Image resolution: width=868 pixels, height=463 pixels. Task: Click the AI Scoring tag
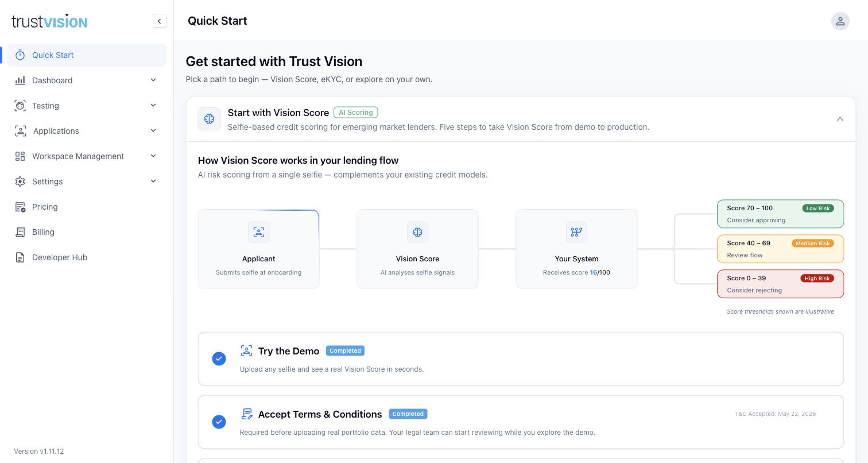[x=356, y=113]
